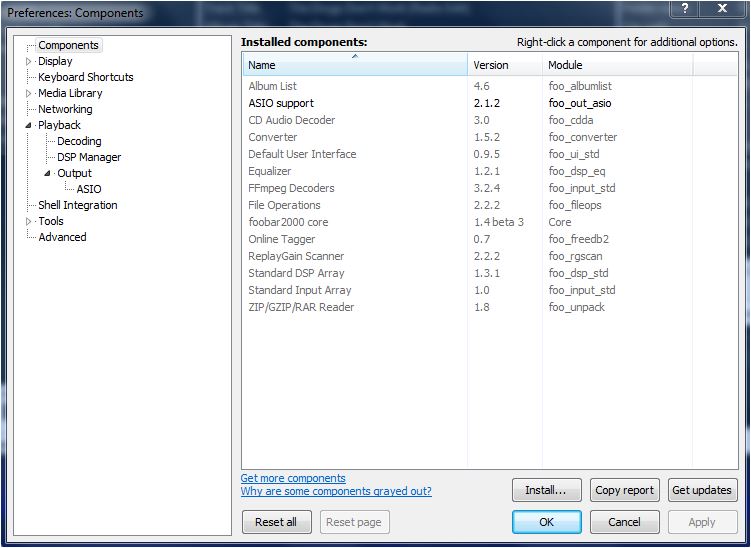Click the Copy report button
The width and height of the screenshot is (751, 548).
click(624, 490)
